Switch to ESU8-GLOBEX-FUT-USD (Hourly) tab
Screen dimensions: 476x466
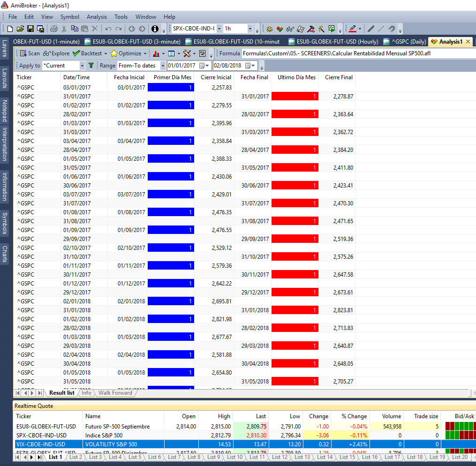coord(333,42)
